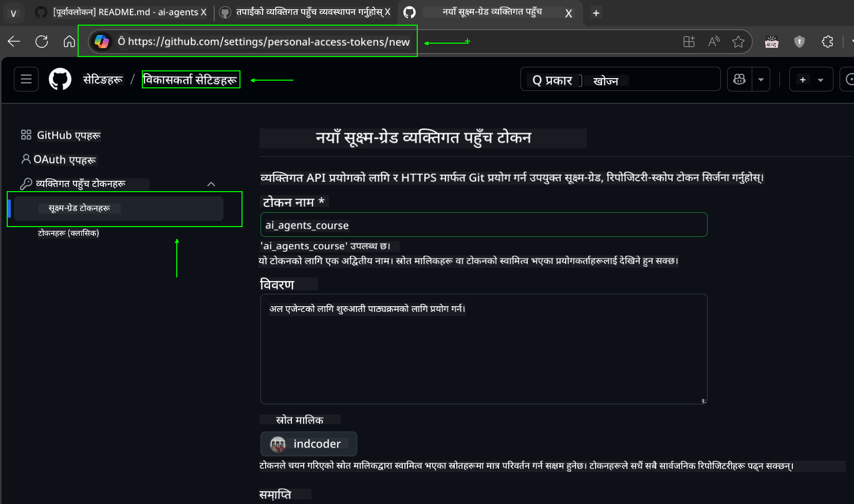Expand the Copilot dropdown arrow in header

point(761,79)
